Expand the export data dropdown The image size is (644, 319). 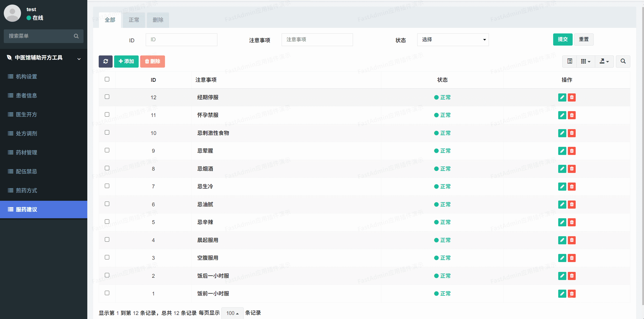pyautogui.click(x=604, y=61)
